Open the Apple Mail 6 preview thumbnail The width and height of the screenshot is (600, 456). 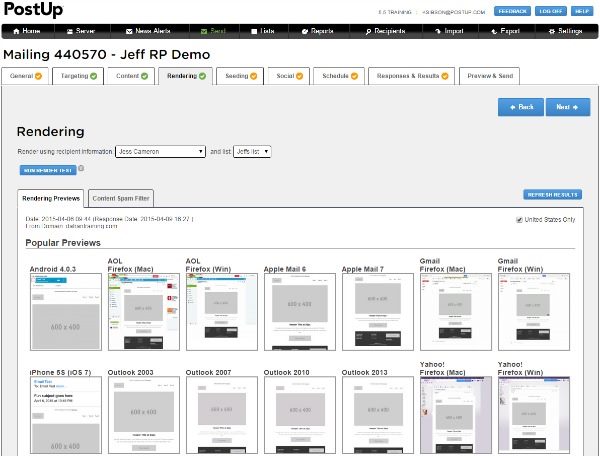coord(300,312)
